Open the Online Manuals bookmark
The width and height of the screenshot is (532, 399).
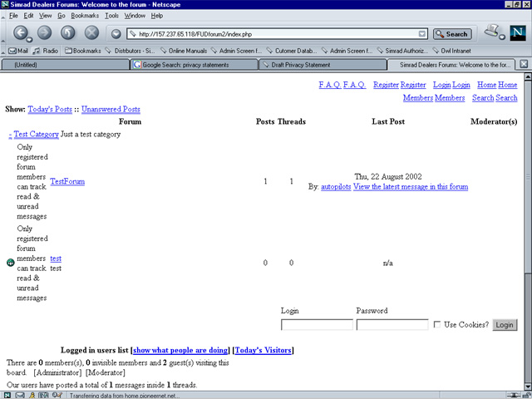184,51
